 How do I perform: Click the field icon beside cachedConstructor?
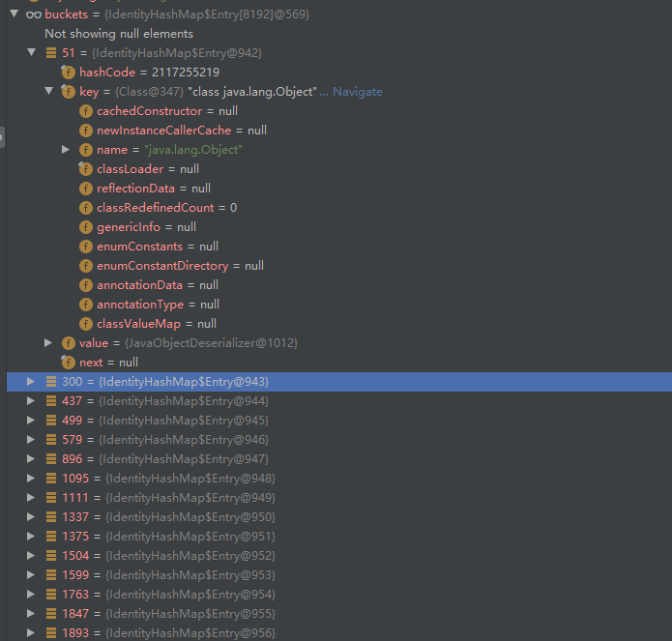[x=86, y=111]
